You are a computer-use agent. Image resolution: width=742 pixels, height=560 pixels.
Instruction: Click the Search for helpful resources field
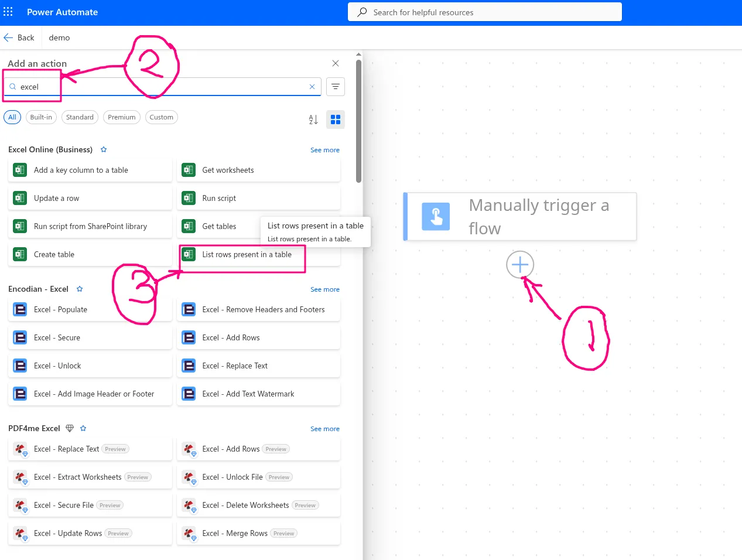click(485, 12)
